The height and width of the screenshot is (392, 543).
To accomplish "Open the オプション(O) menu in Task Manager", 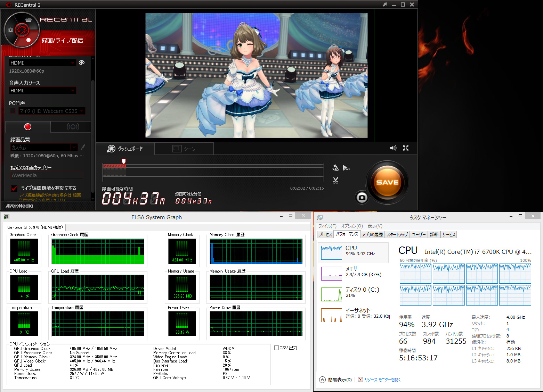I will tap(352, 226).
